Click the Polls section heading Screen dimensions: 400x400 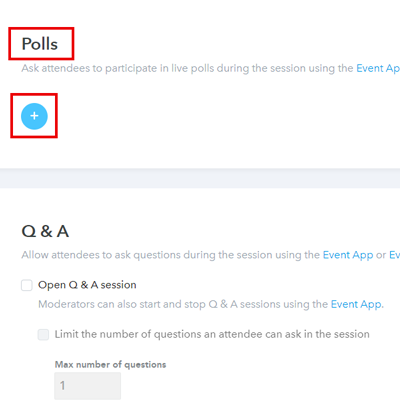40,44
